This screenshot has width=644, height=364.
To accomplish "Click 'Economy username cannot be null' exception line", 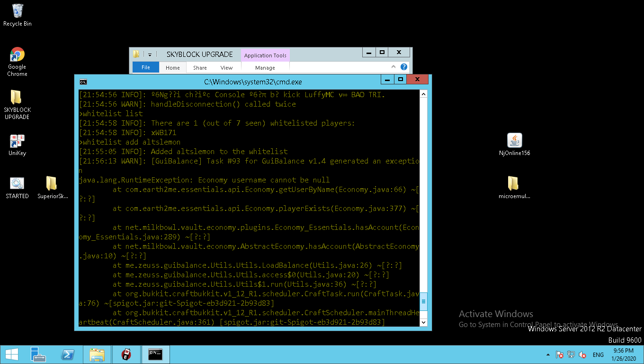I will click(204, 180).
